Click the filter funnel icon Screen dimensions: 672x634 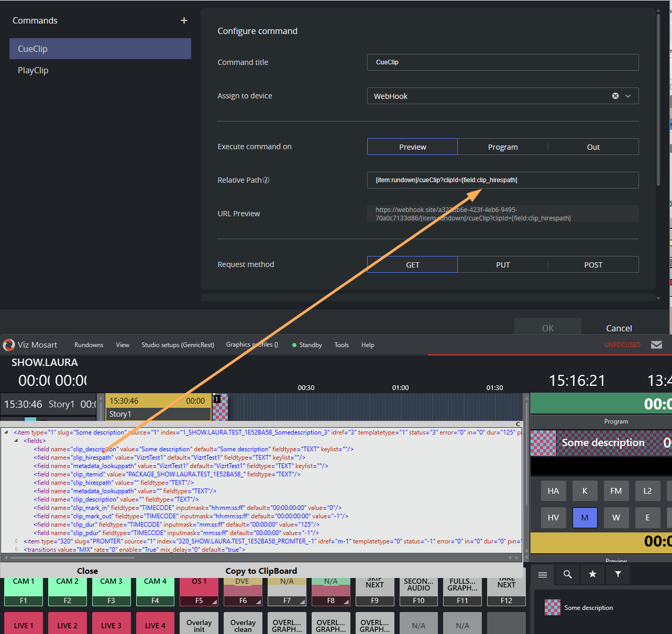click(618, 574)
